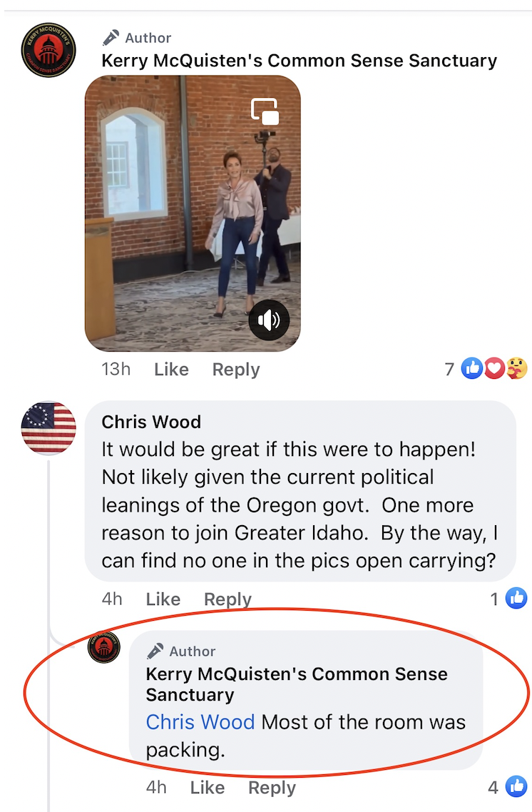The width and height of the screenshot is (532, 812).
Task: Click the thumbs-up icon on Chris Wood's comment
Action: pyautogui.click(x=516, y=598)
